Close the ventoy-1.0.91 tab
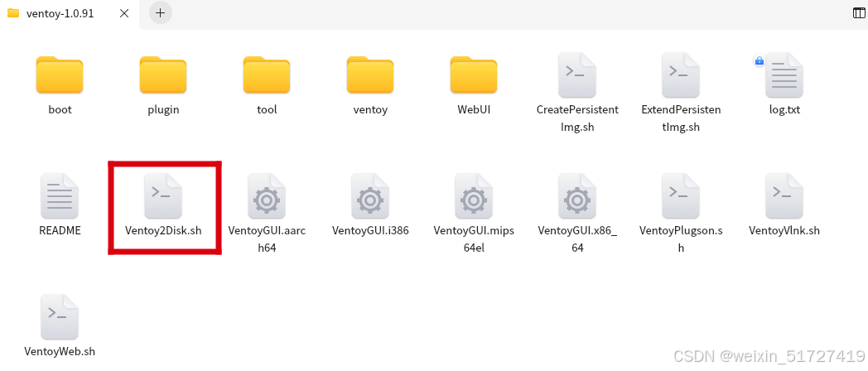Image resolution: width=868 pixels, height=371 pixels. 124,13
